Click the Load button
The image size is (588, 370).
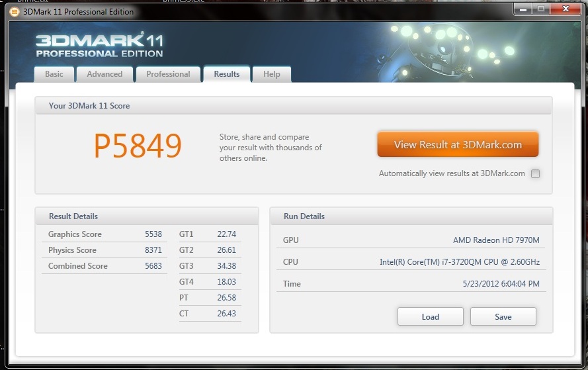coord(431,316)
